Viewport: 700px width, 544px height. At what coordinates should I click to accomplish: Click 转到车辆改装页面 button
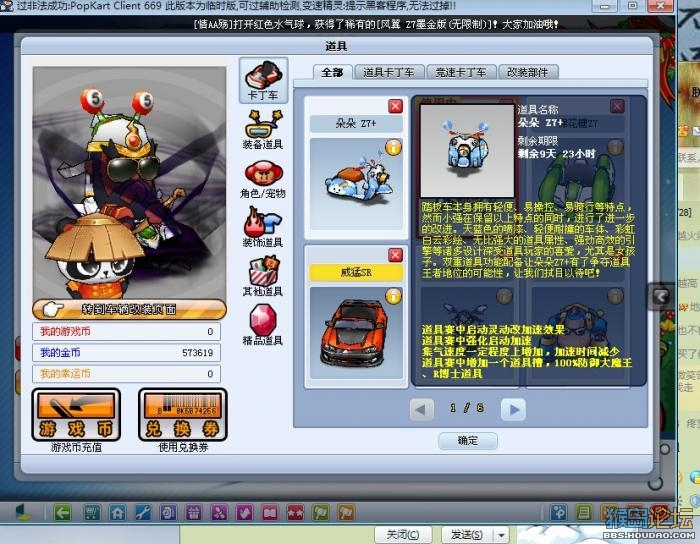[129, 309]
